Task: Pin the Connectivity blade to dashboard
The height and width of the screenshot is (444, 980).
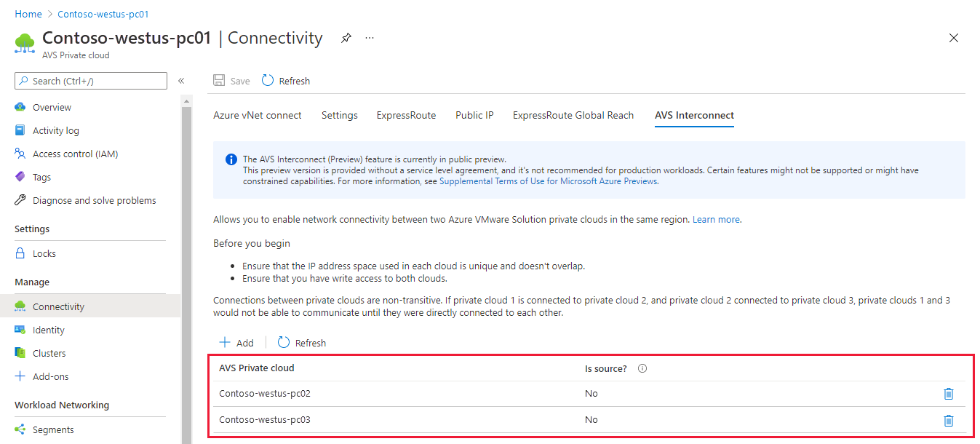Action: tap(346, 39)
